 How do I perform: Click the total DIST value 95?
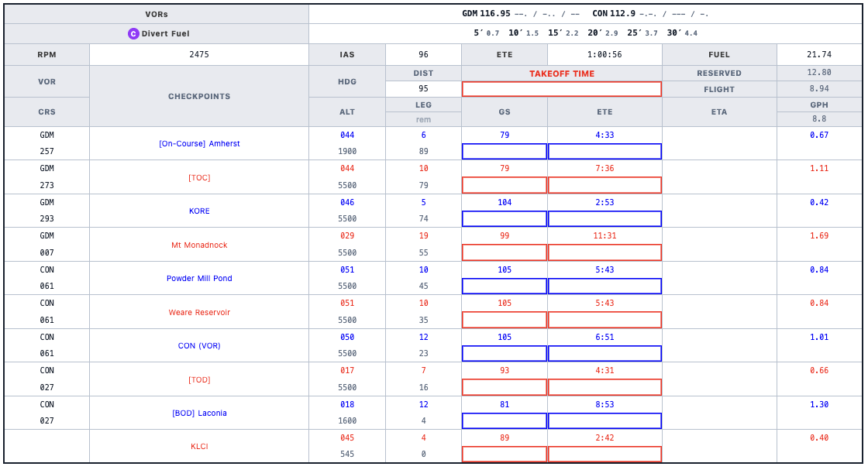(x=423, y=88)
